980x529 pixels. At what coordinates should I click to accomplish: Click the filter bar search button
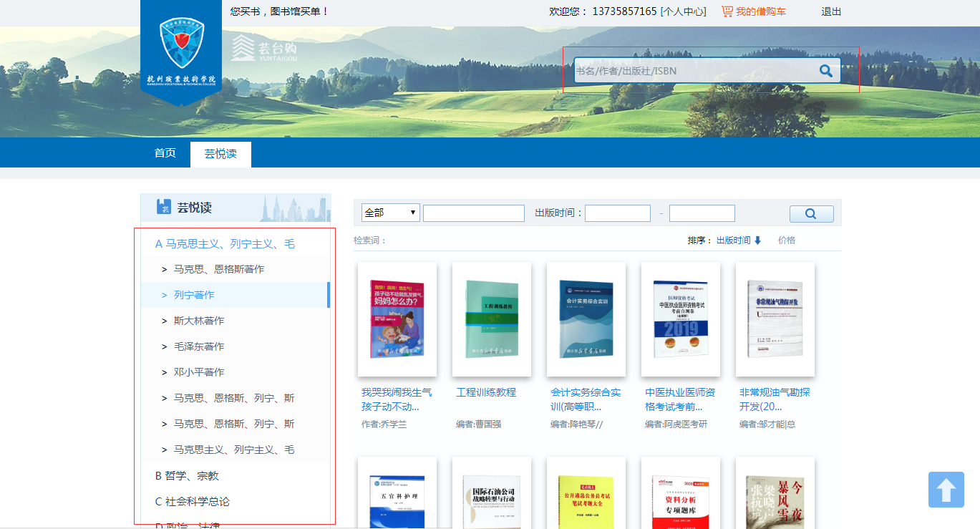[811, 213]
